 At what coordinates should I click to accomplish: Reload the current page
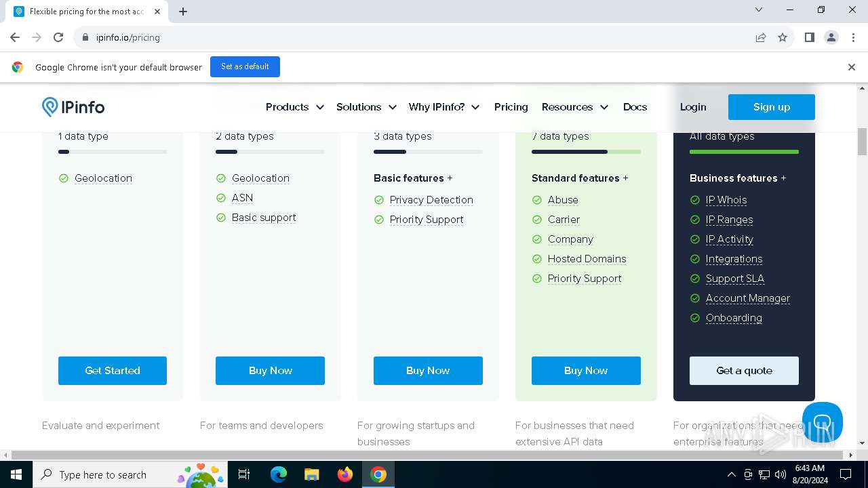pyautogui.click(x=58, y=37)
